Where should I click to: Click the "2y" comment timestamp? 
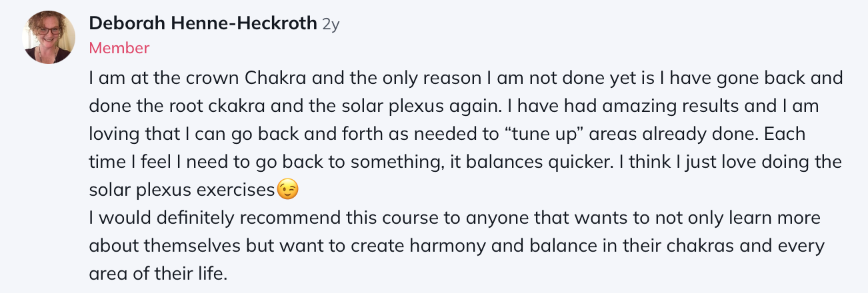pyautogui.click(x=331, y=25)
